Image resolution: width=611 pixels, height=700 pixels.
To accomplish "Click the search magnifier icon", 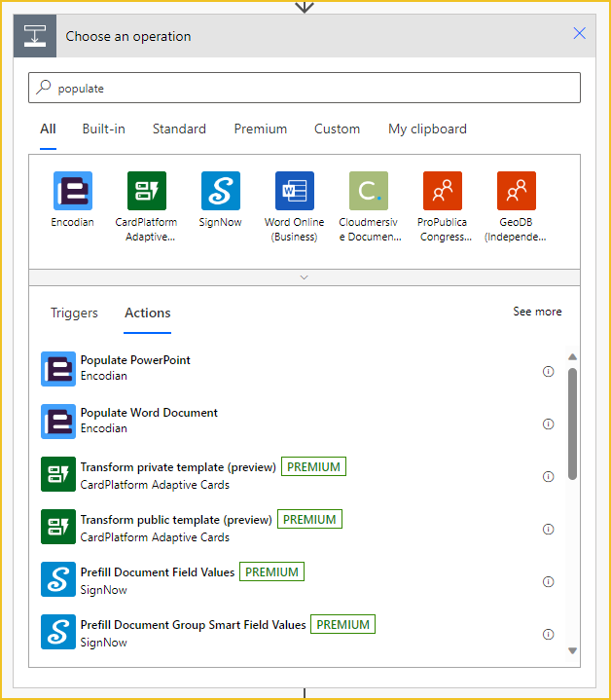I will pyautogui.click(x=44, y=87).
